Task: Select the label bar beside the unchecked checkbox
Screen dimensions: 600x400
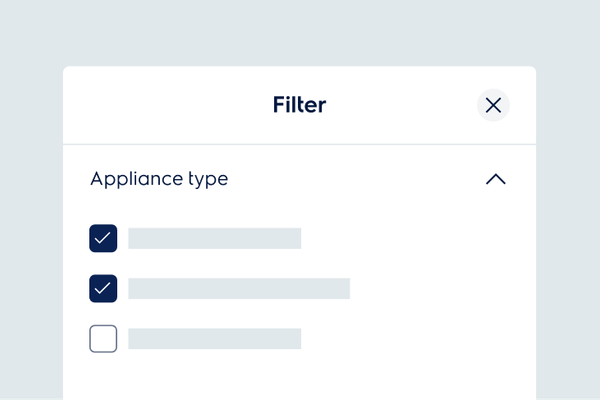Action: click(214, 339)
